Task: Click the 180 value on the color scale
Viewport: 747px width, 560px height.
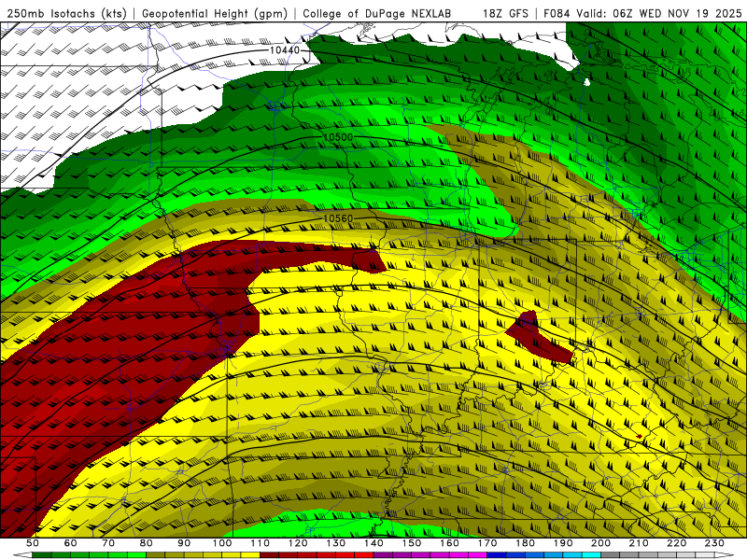Action: tap(525, 543)
